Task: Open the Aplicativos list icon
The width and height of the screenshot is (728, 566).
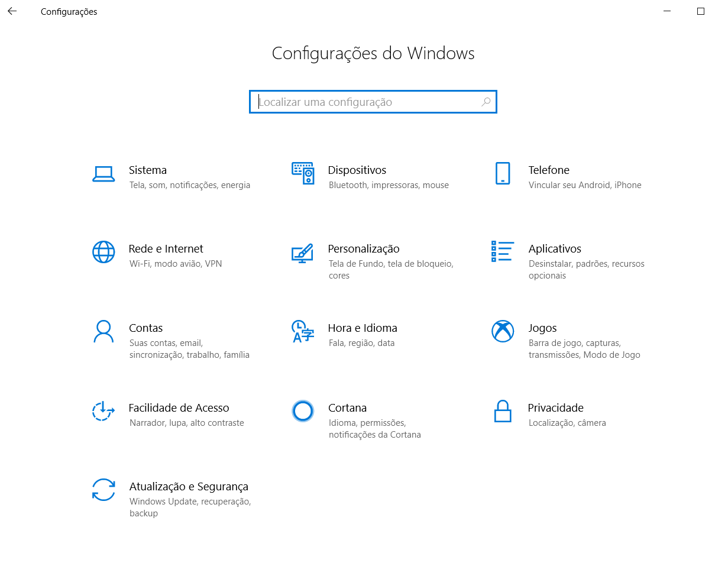Action: [x=502, y=251]
